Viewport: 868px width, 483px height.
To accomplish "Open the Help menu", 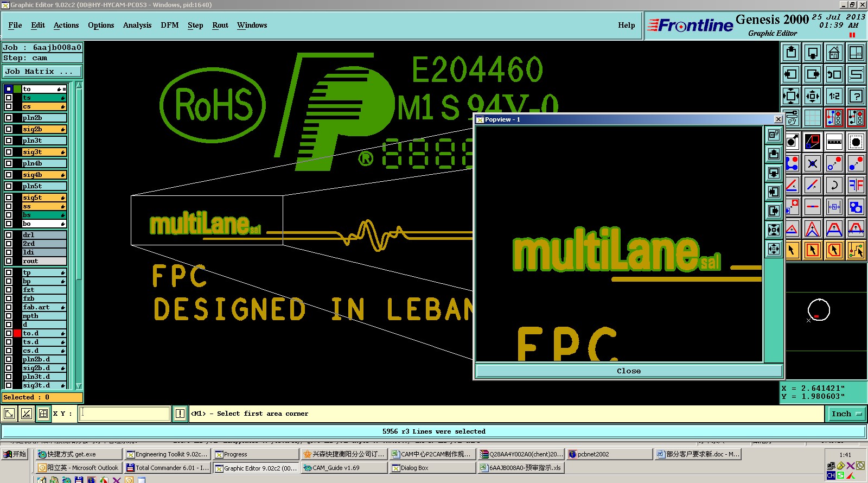I will (627, 26).
